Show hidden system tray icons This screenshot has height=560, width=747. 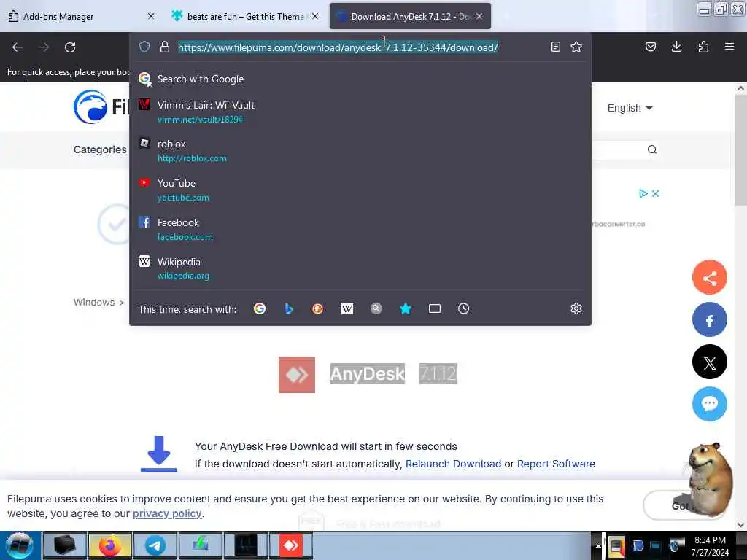click(x=598, y=546)
